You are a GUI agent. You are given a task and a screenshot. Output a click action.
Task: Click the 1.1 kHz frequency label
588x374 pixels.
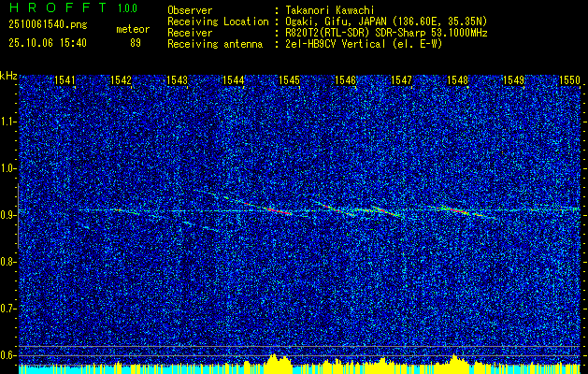coord(7,122)
